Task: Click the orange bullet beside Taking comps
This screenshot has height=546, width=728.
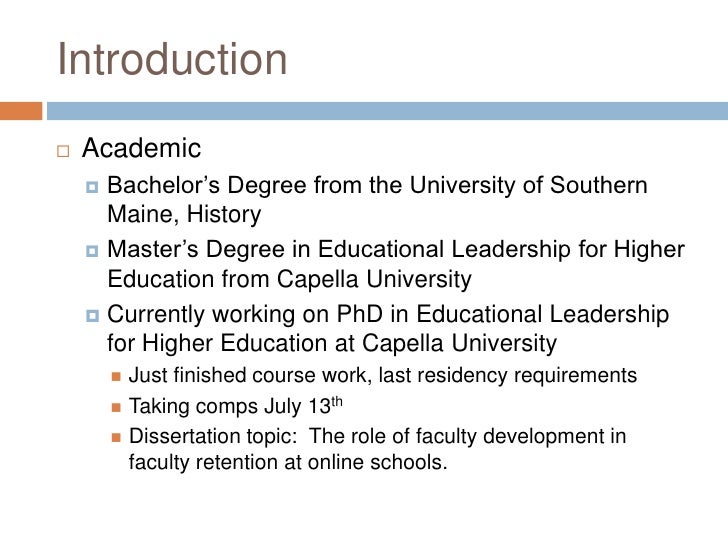Action: pyautogui.click(x=116, y=408)
